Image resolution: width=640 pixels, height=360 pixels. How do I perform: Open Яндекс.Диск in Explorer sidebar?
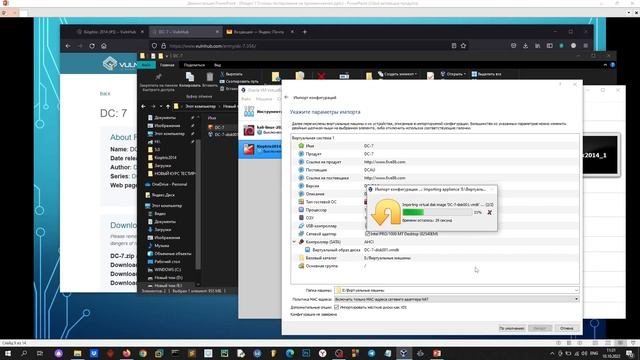coord(163,195)
